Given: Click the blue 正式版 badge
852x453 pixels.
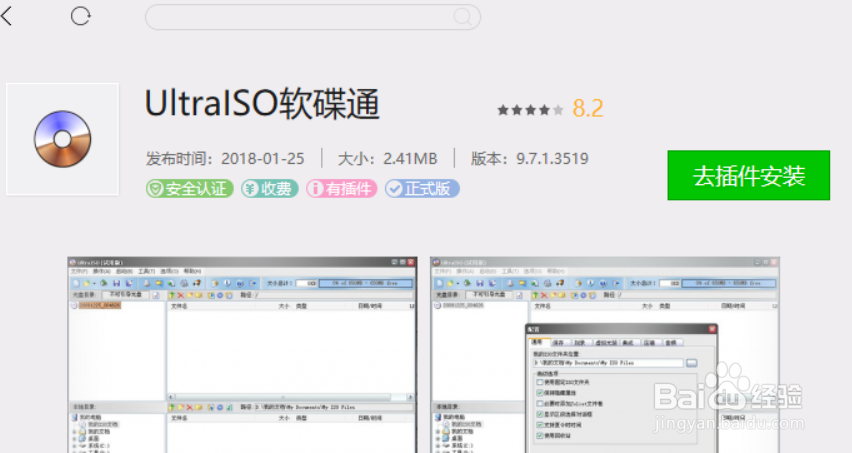Looking at the screenshot, I should (422, 188).
